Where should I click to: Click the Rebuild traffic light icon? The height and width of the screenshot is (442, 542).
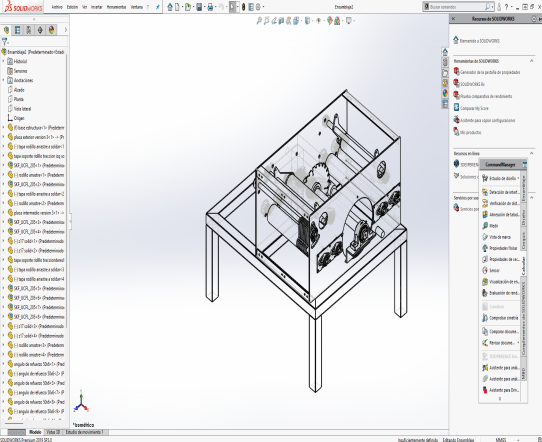pos(243,7)
